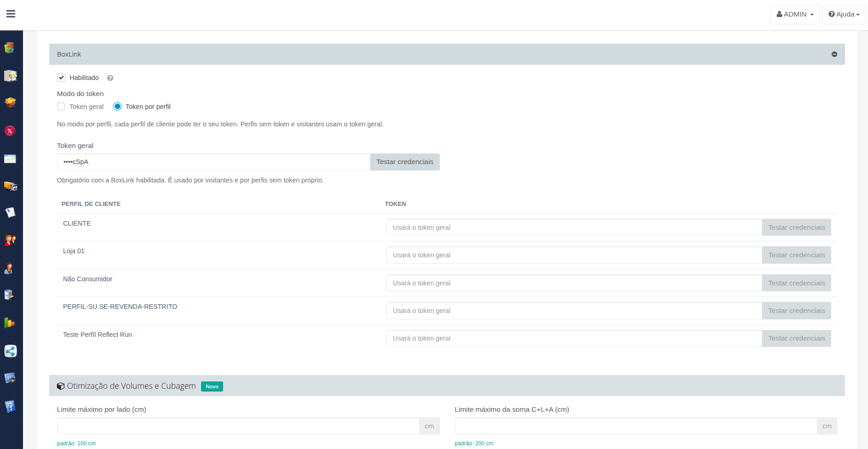Screen dimensions: 868x449
Task: Open the storefront sidebar icon
Action: (10, 75)
